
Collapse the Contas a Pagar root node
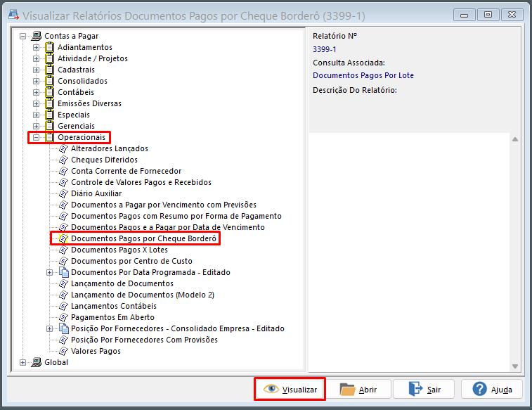(x=22, y=36)
